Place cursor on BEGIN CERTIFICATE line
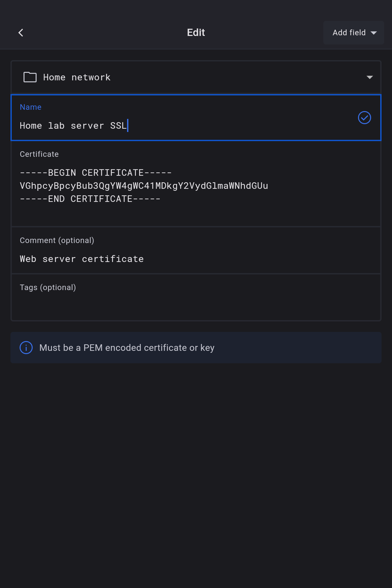 pyautogui.click(x=96, y=173)
